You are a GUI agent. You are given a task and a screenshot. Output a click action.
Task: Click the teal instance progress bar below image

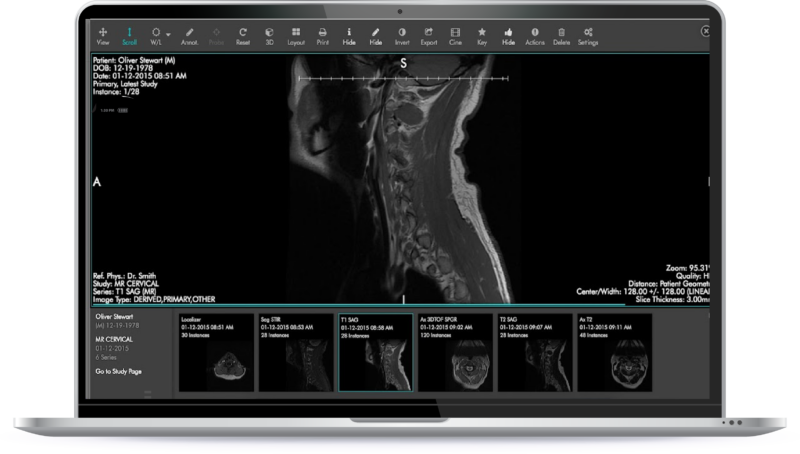358,306
